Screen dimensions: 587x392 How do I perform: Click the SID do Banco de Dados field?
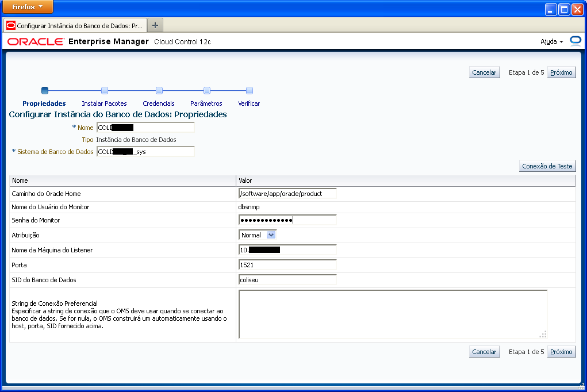tap(287, 280)
